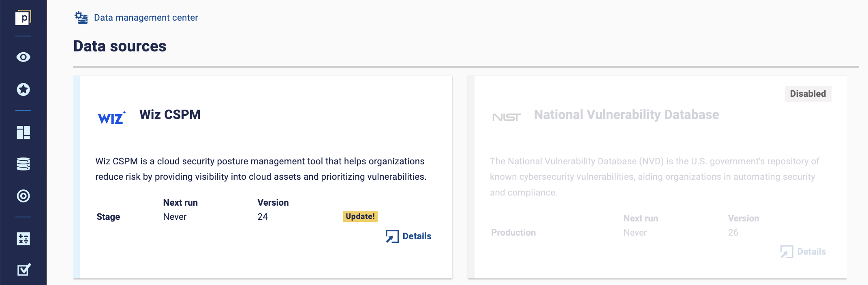This screenshot has width=868, height=285.
Task: Click the app logo in sidebar
Action: (23, 17)
